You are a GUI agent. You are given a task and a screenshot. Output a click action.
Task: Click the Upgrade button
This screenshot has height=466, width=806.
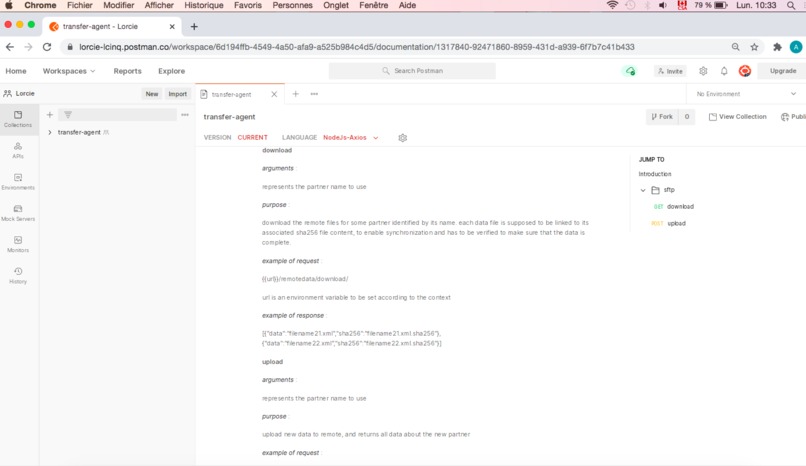pos(782,71)
